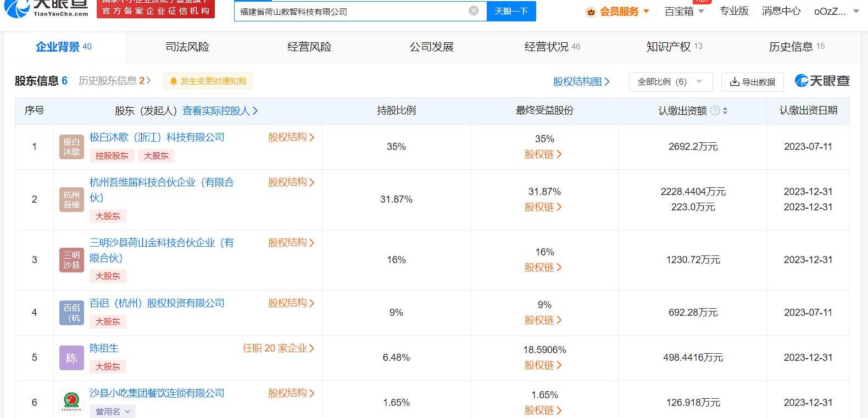Screen dimensions: 868x418
Task: Enable 发生变更时通知我 notification
Action: pos(208,81)
